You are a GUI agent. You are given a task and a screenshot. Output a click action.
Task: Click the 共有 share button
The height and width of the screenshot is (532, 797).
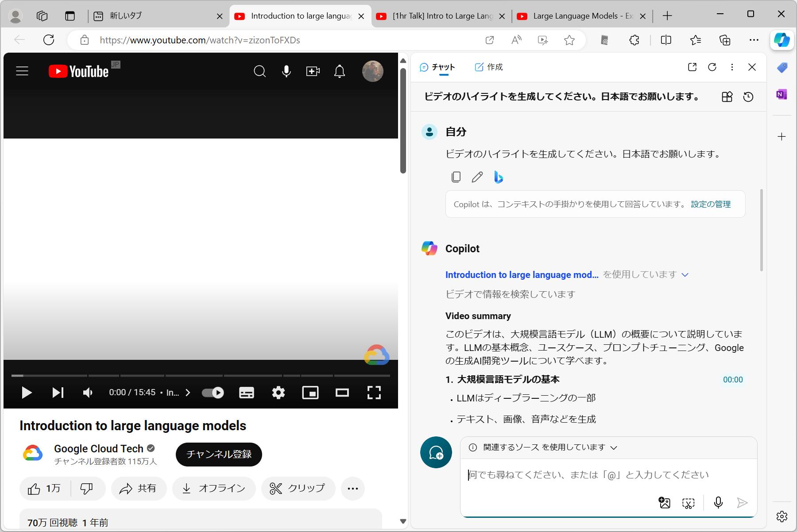point(139,489)
